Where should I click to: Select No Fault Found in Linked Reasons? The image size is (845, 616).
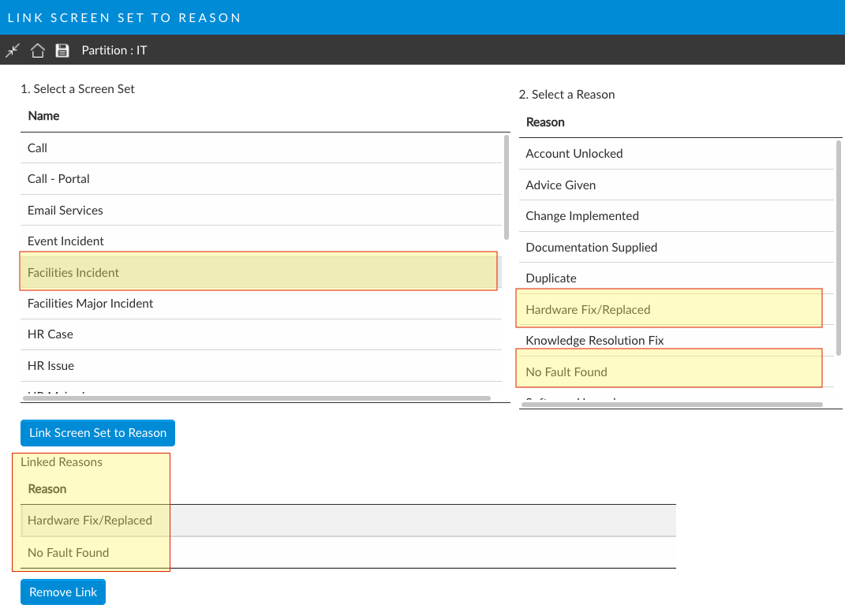click(x=68, y=553)
